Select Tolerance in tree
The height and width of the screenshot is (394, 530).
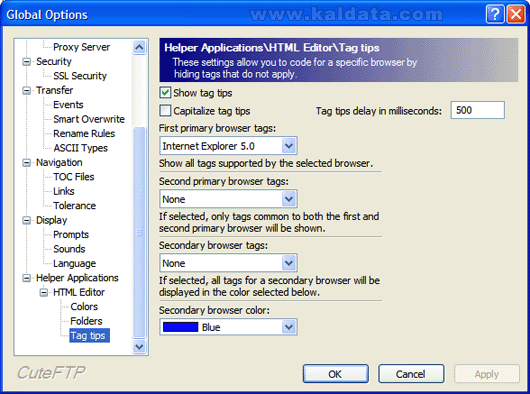(x=74, y=205)
